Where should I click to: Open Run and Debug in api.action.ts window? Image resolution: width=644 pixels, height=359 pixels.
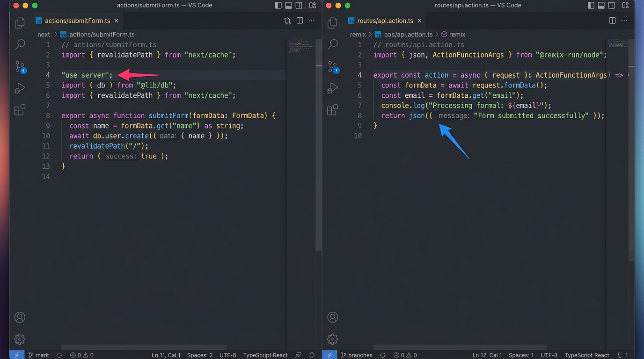coord(333,88)
